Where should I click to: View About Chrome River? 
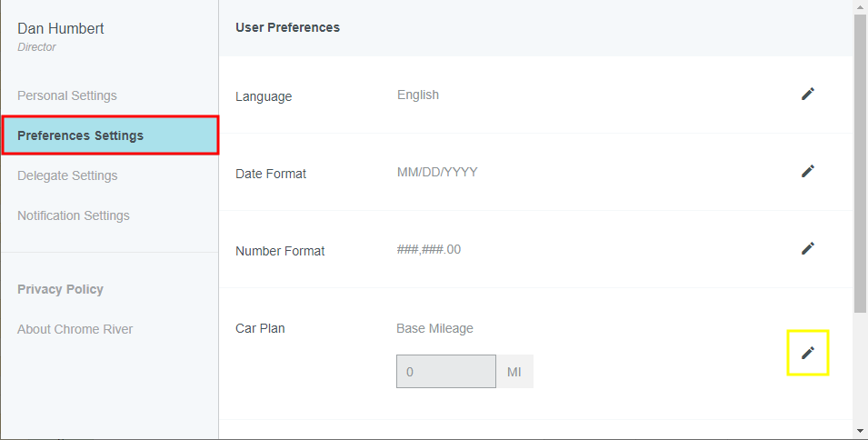pyautogui.click(x=75, y=329)
